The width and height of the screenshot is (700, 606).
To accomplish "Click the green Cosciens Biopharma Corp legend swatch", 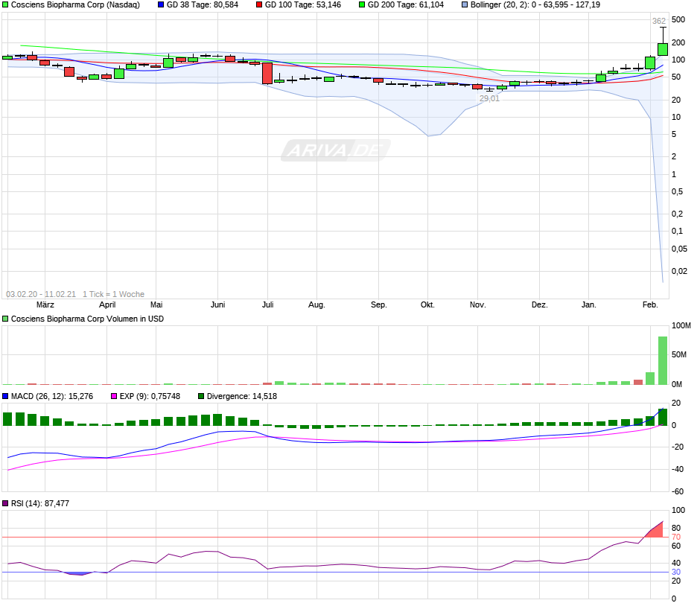I will pos(5,5).
